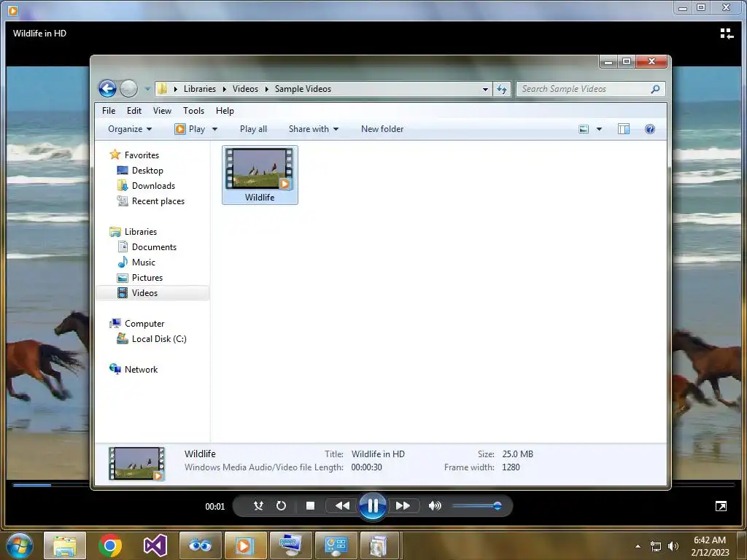
Task: Select Libraries in navigation pane
Action: coord(141,232)
